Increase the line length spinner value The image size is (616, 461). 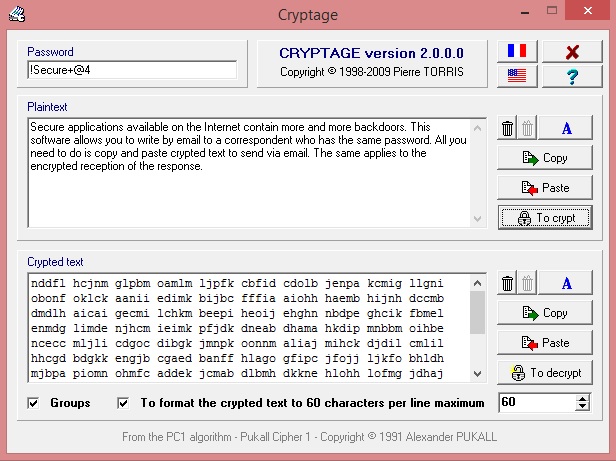click(x=583, y=398)
